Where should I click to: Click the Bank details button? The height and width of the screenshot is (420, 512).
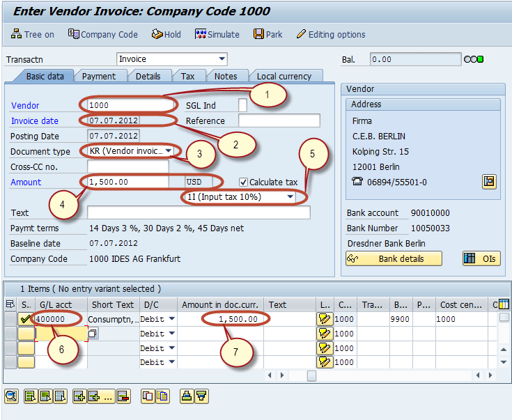coord(394,258)
